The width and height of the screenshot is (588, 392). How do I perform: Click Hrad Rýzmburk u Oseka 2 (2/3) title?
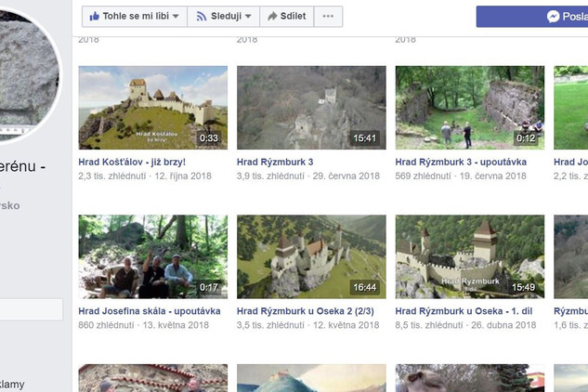[308, 311]
